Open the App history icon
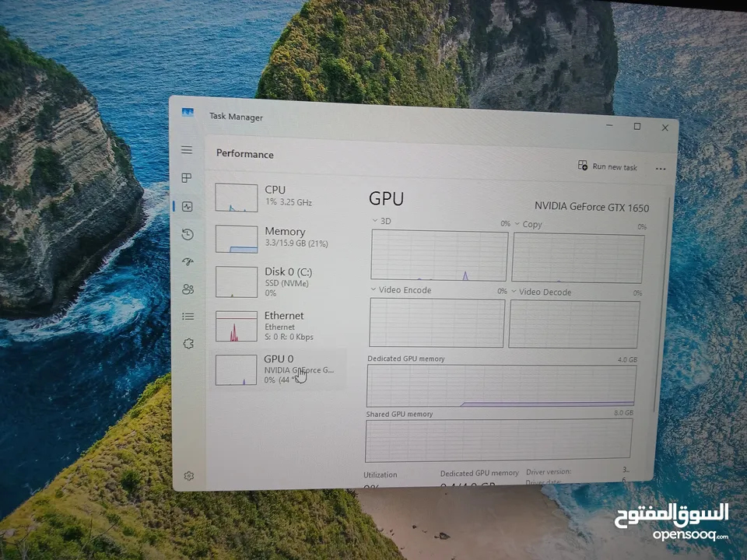The height and width of the screenshot is (560, 747). (188, 234)
